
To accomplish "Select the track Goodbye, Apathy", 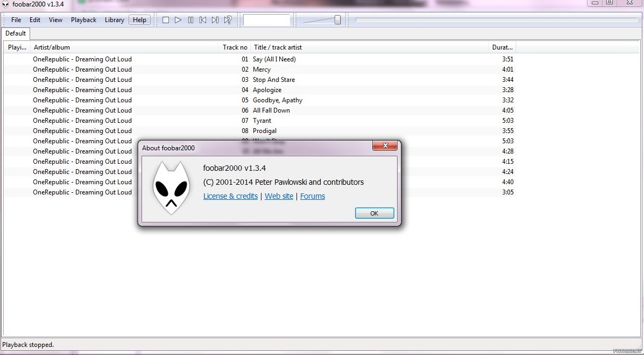I will click(x=277, y=100).
